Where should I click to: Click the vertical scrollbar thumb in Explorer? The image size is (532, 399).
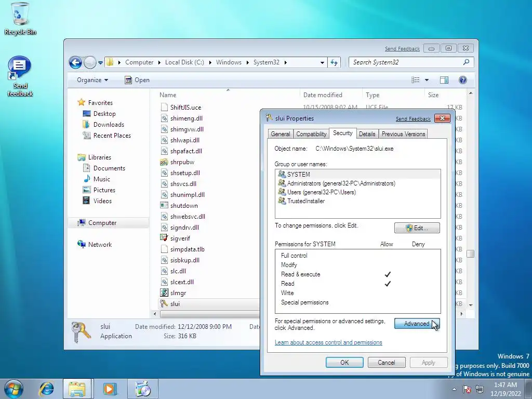point(470,254)
